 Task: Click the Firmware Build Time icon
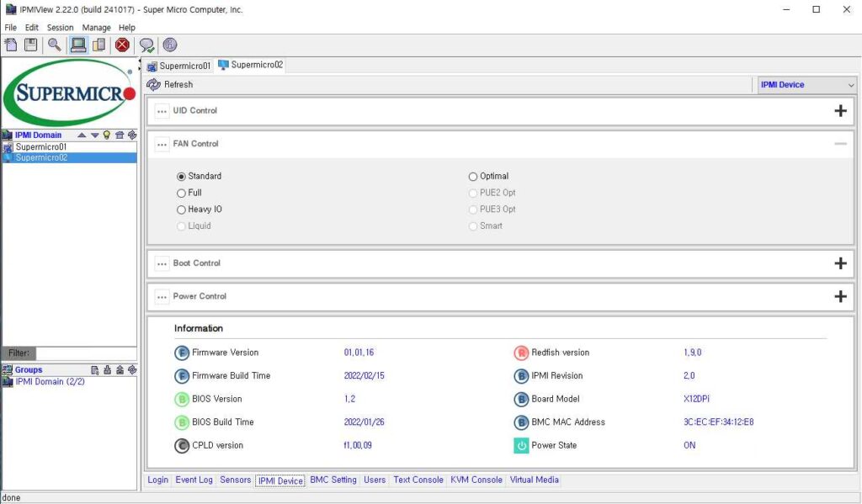click(182, 376)
